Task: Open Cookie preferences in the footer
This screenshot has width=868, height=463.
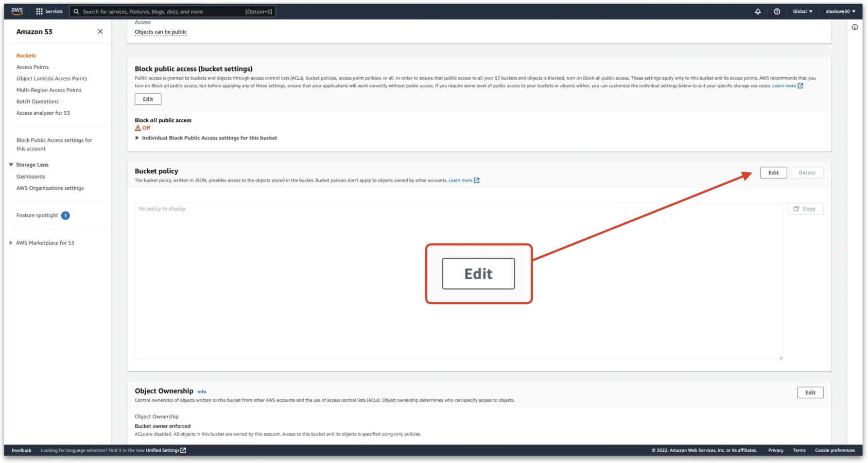Action: pyautogui.click(x=835, y=451)
